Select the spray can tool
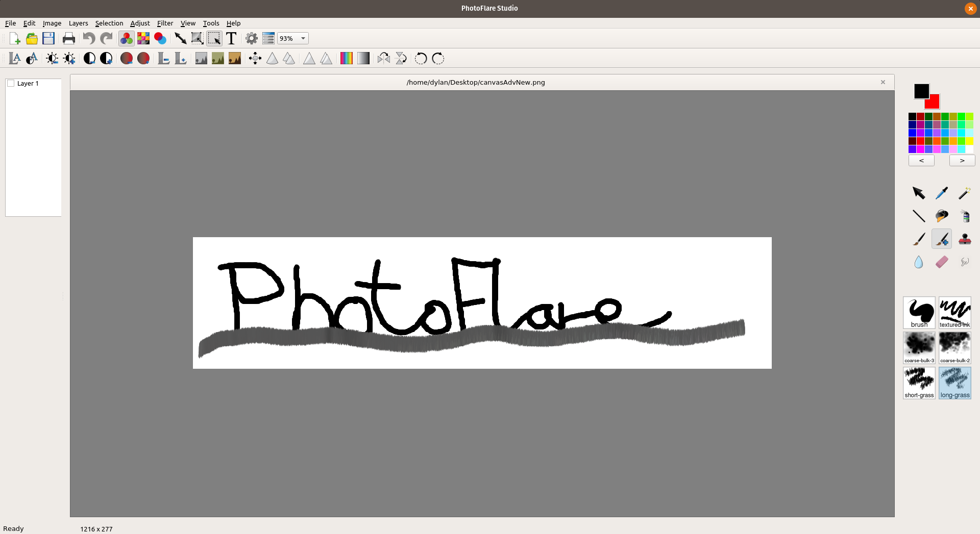The height and width of the screenshot is (534, 980). point(965,216)
